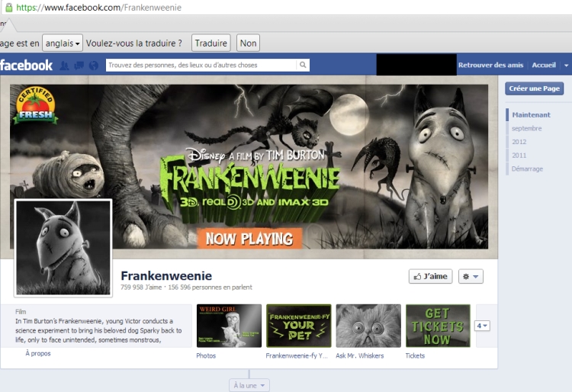This screenshot has width=572, height=392.
Task: Open Get Tickets Now thumbnail
Action: click(x=438, y=326)
